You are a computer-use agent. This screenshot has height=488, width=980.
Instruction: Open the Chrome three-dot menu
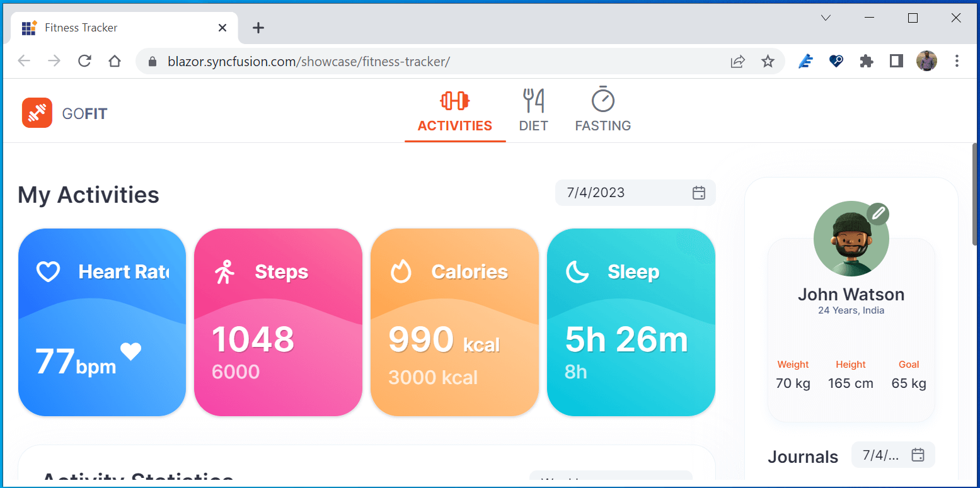click(x=957, y=61)
